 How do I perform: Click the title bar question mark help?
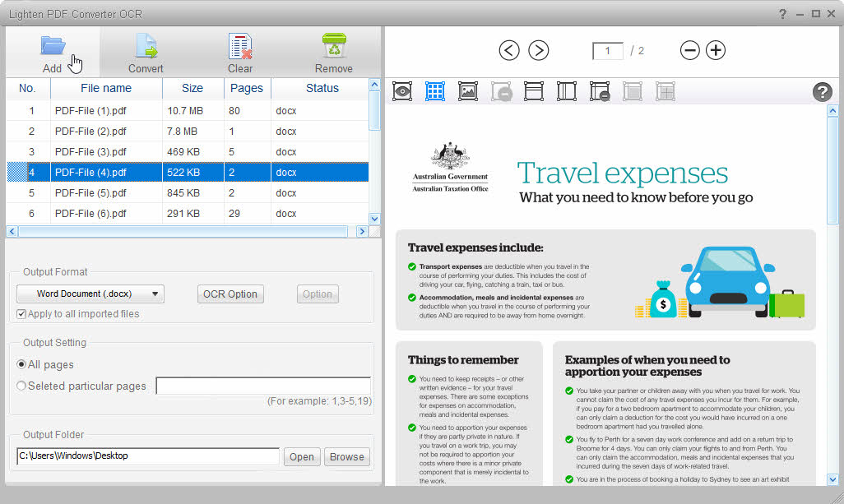[782, 14]
